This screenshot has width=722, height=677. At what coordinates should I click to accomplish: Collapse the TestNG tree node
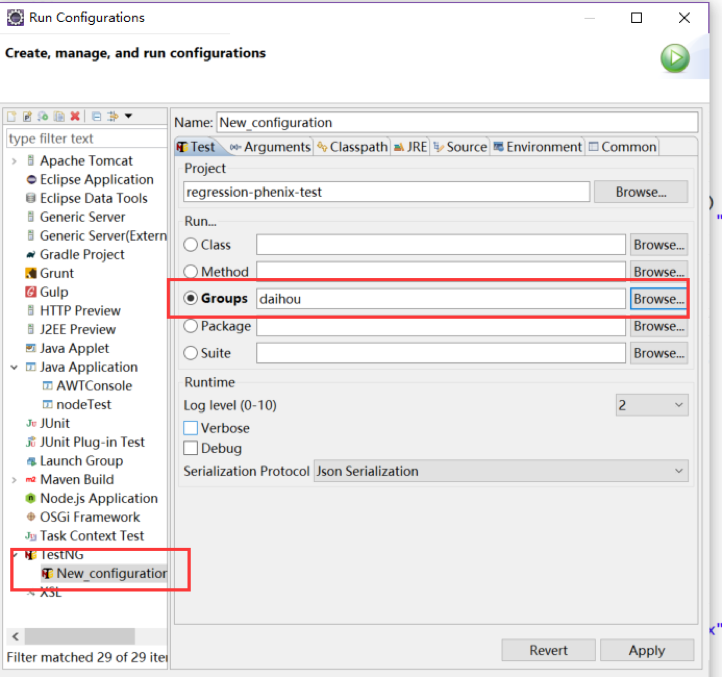[x=15, y=554]
